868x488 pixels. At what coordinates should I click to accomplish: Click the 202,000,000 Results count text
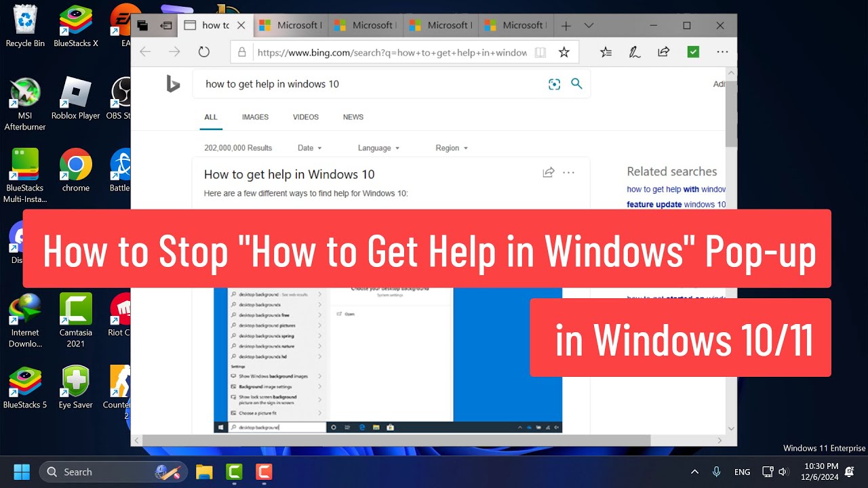pos(238,148)
